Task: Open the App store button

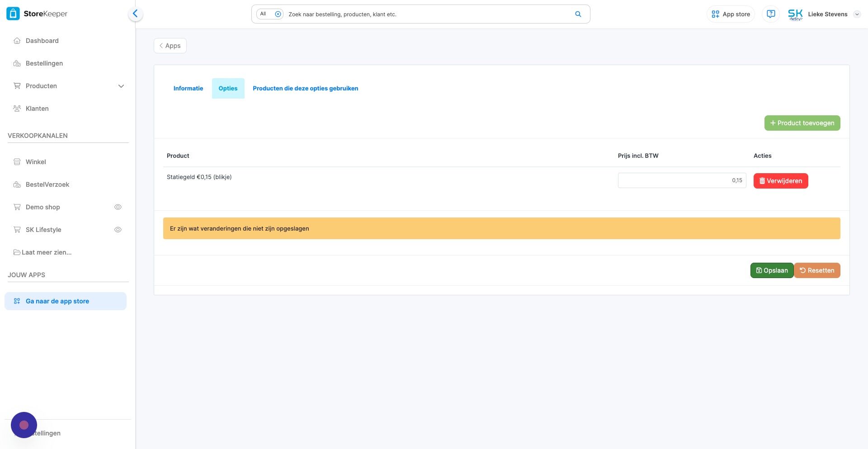Action: 731,14
